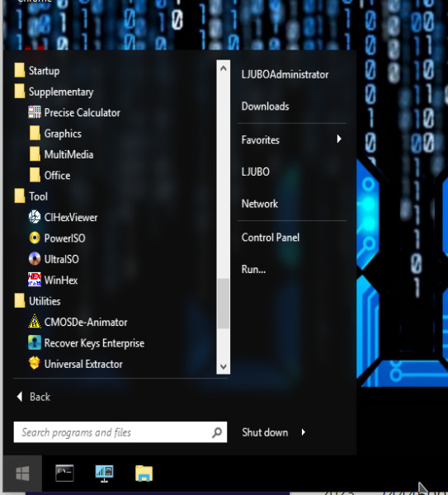The width and height of the screenshot is (448, 495).
Task: Click the UltraISO disc icon
Action: [35, 259]
